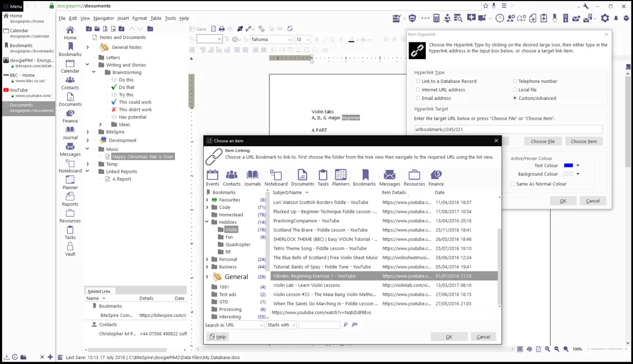Choose the Messages icon in item linking

(x=389, y=177)
